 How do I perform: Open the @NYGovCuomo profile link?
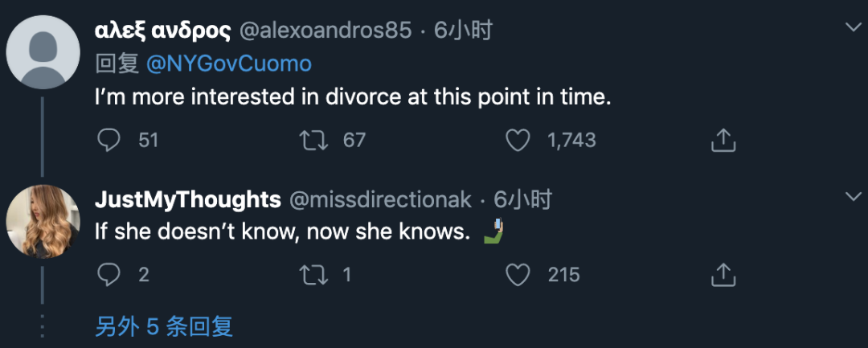(228, 63)
